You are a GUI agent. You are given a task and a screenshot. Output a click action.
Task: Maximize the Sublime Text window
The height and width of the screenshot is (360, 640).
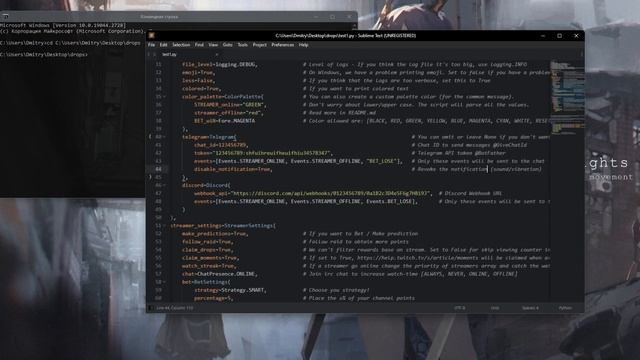[x=560, y=36]
